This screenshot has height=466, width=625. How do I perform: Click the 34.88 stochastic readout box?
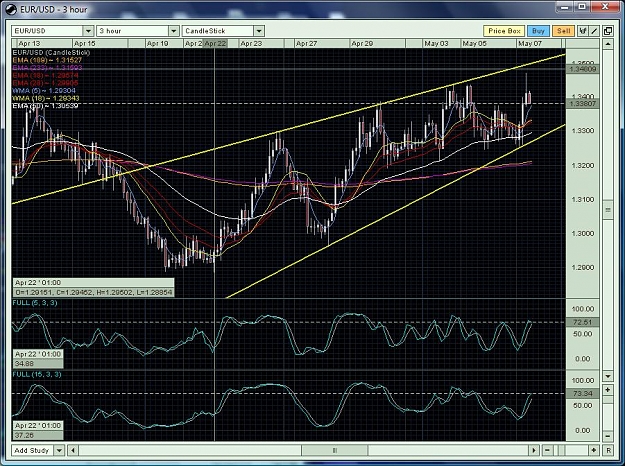38,364
